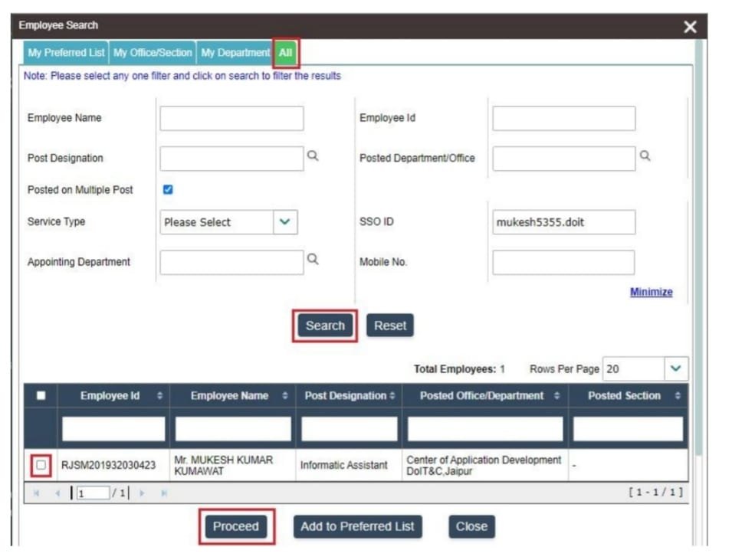
Task: Sort by Employee Name column arrows
Action: (284, 395)
